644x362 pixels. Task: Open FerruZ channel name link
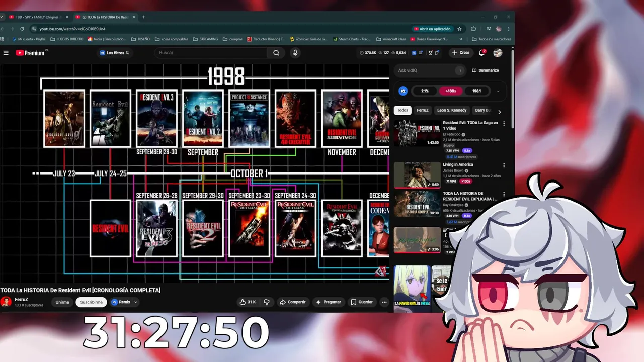pos(21,299)
